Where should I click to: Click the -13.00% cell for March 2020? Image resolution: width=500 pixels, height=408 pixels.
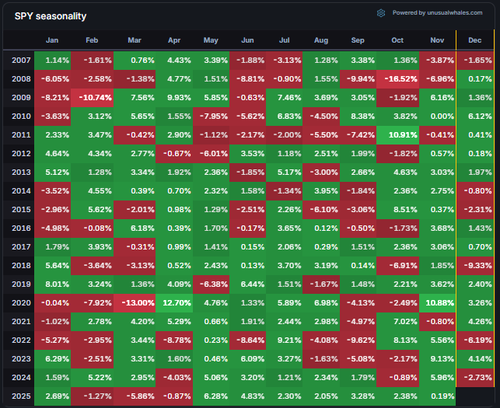pos(134,303)
